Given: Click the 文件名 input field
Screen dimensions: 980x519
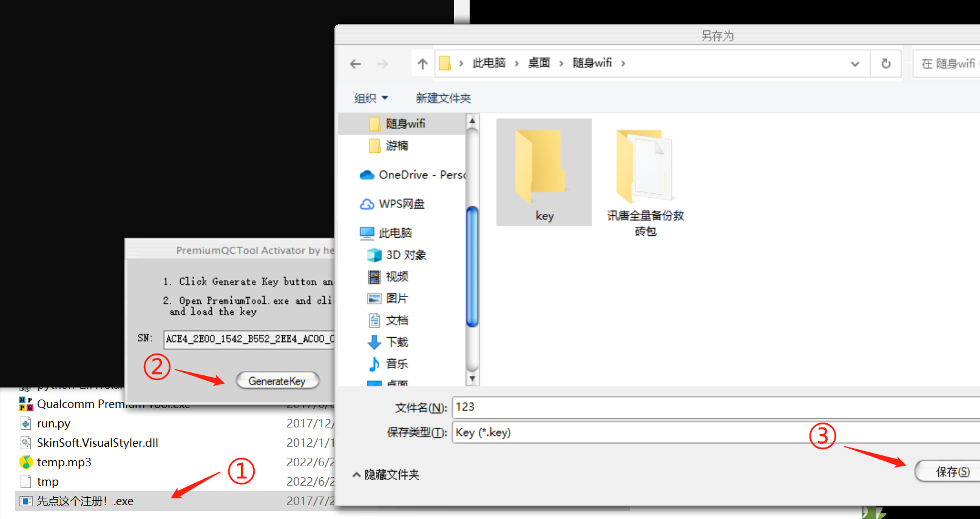Looking at the screenshot, I should point(716,407).
